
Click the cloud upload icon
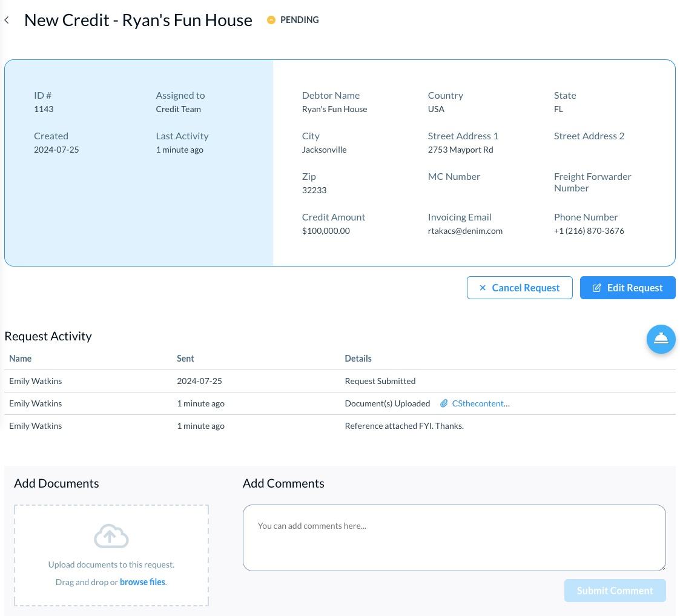pos(111,536)
